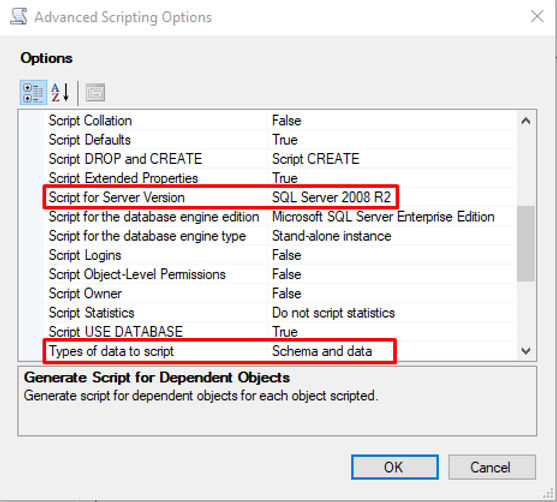
Task: Confirm options with OK button
Action: pos(395,467)
